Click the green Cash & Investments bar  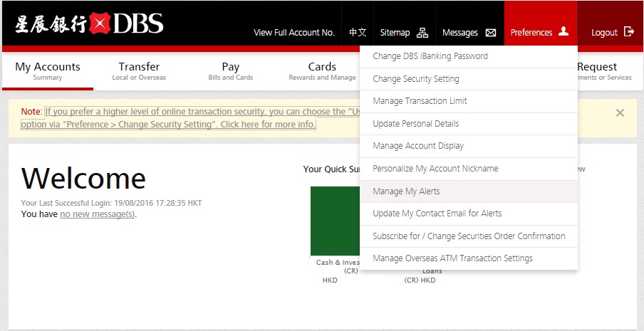click(x=335, y=221)
